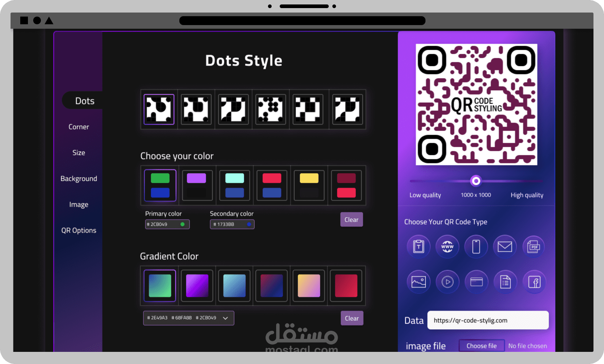Select the WWW website QR type icon
Viewport: 604px width, 364px height.
tap(447, 246)
